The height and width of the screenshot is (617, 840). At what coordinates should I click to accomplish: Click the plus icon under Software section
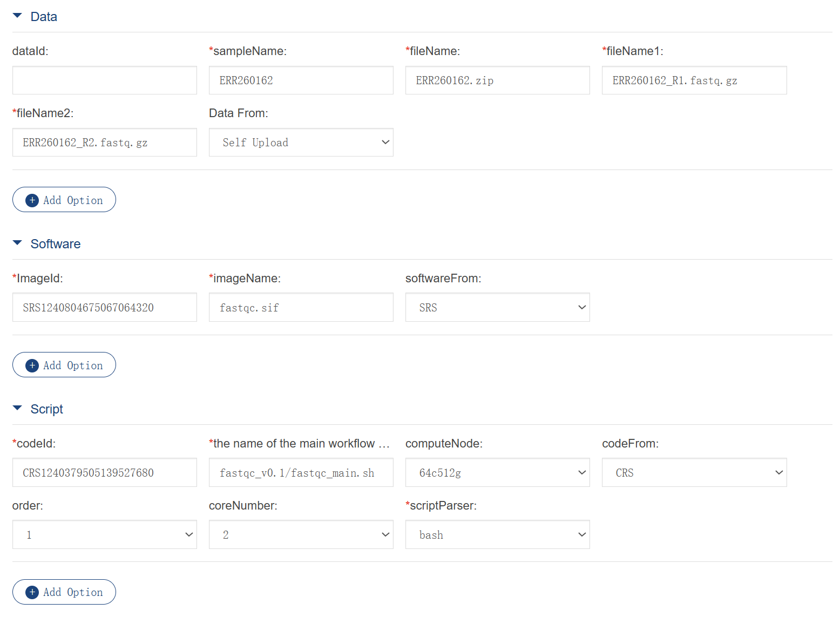(x=32, y=365)
